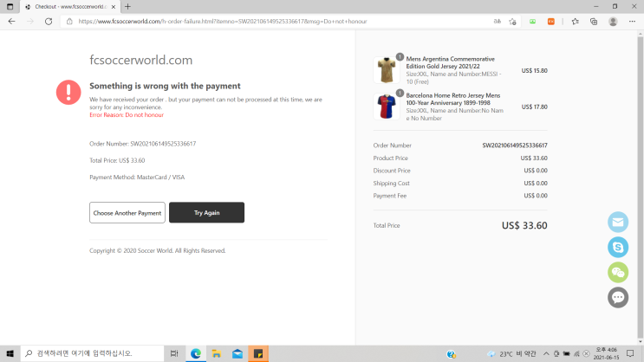Reload the page with the Refresh icon

pyautogui.click(x=49, y=22)
